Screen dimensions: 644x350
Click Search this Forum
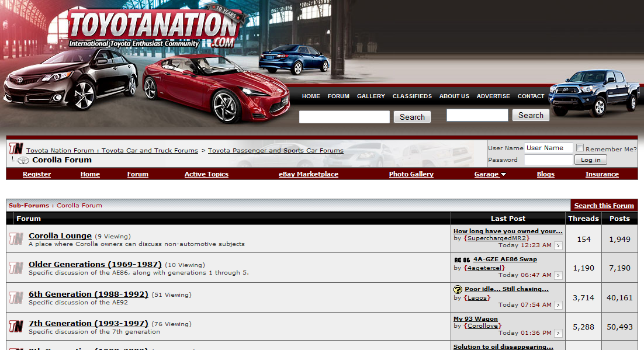tap(604, 206)
